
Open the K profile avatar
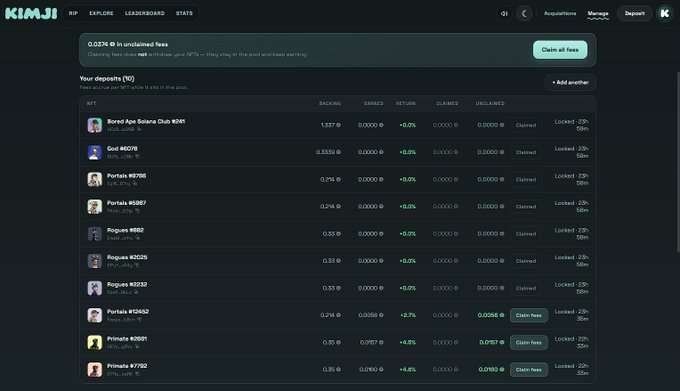click(x=664, y=13)
